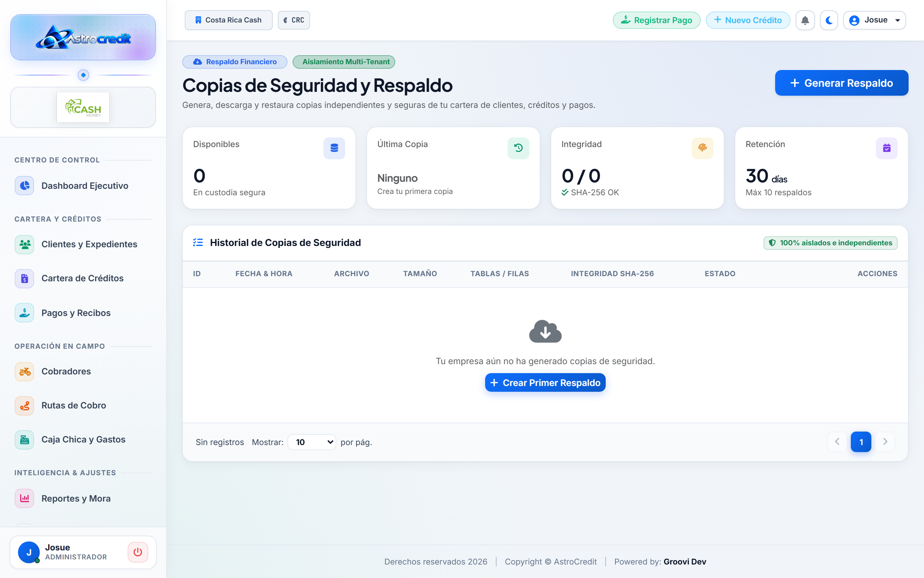Viewport: 924px width, 578px height.
Task: Go to previous page arrow
Action: tap(837, 442)
